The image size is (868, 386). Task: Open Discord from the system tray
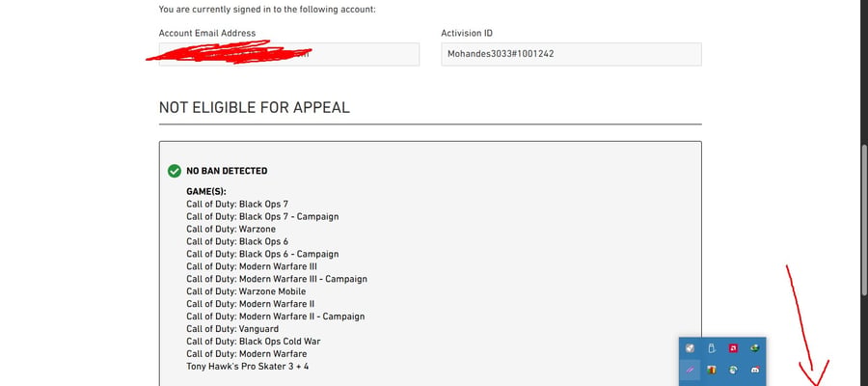(x=755, y=370)
